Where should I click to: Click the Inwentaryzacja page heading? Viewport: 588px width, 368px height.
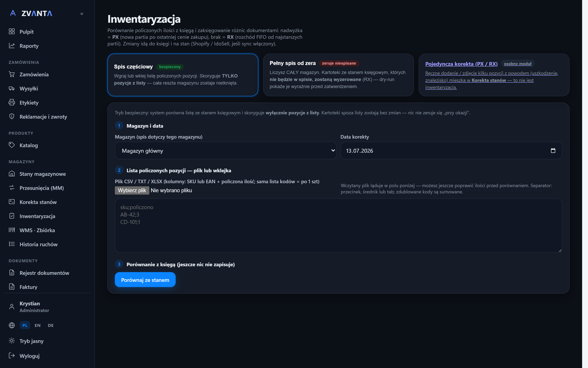coord(144,19)
